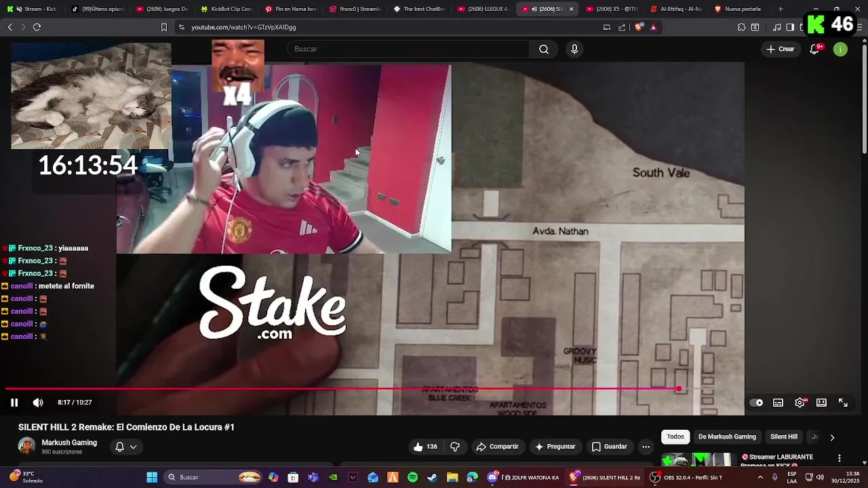Open notification bell for Markush Gaming
The image size is (868, 488).
click(x=119, y=447)
